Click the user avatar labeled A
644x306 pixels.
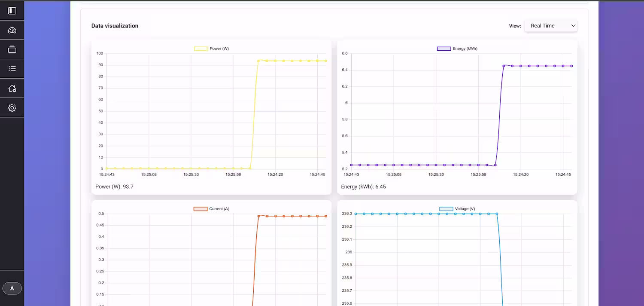click(x=12, y=288)
